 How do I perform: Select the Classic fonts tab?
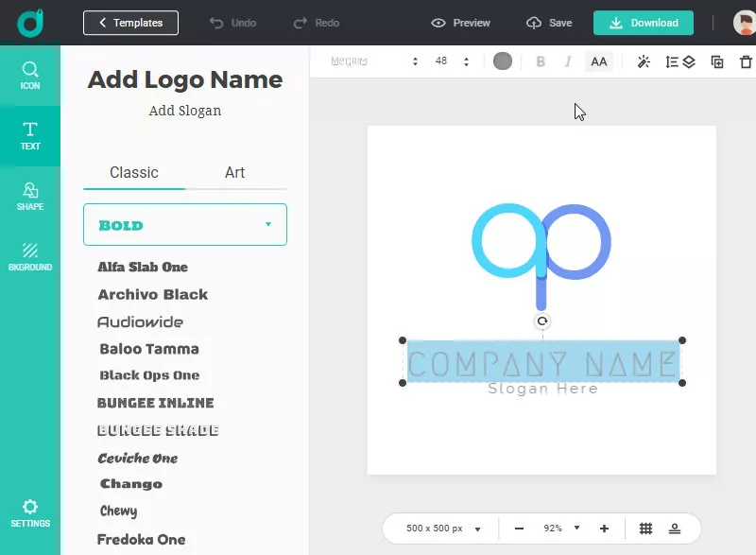click(x=133, y=173)
